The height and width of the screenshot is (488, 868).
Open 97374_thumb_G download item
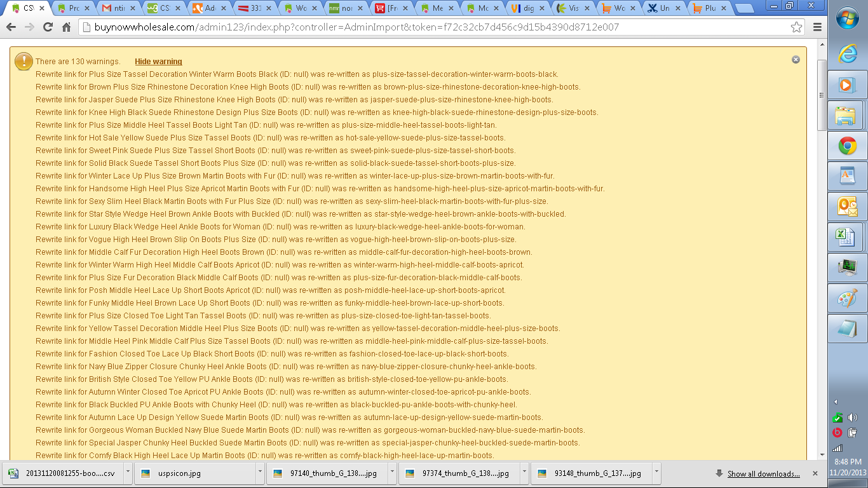459,473
